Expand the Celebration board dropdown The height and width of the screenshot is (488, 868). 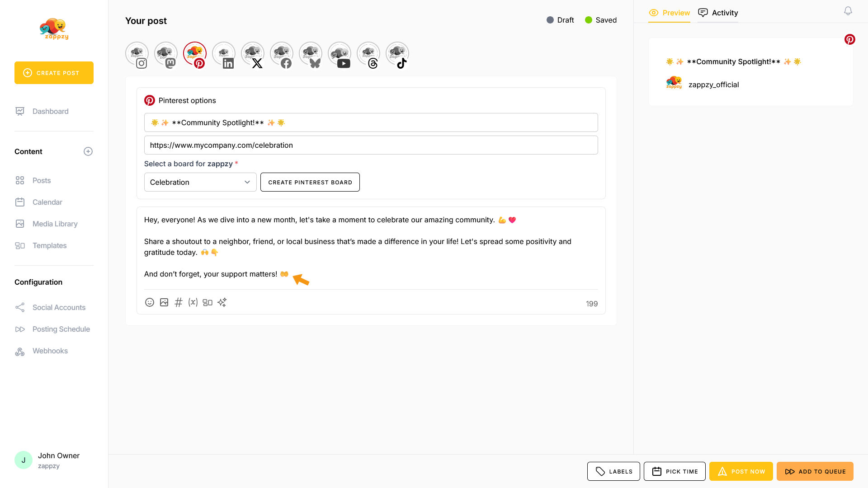[200, 182]
